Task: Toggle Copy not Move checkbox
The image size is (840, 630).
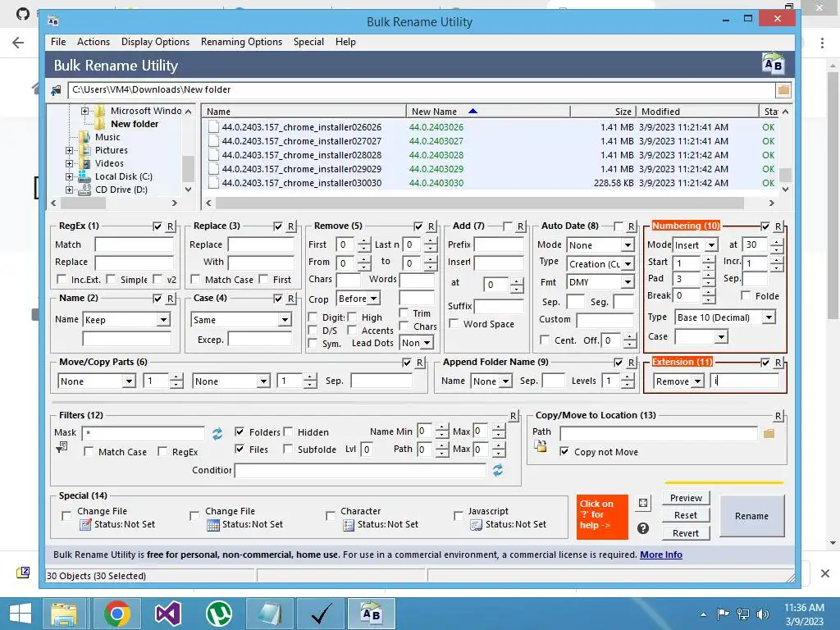Action: point(564,452)
